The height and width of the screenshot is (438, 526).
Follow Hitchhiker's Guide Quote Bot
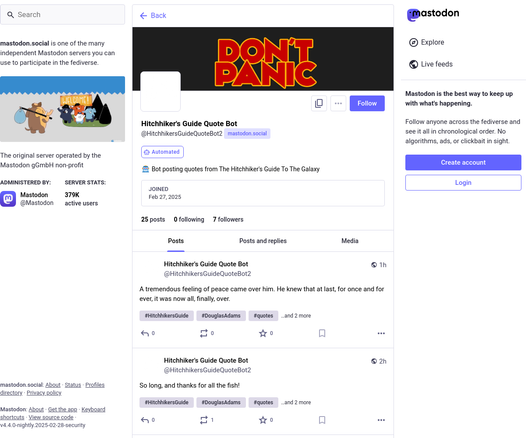coord(367,103)
